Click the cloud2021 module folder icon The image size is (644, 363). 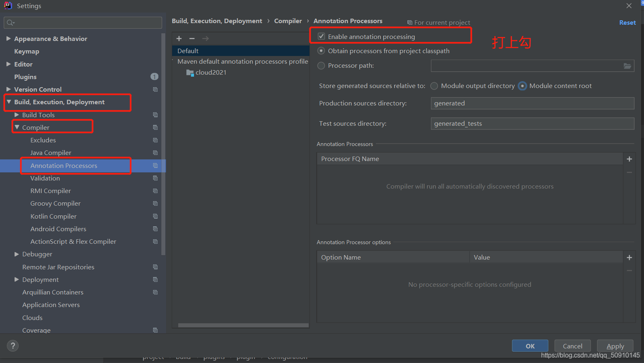(x=190, y=73)
